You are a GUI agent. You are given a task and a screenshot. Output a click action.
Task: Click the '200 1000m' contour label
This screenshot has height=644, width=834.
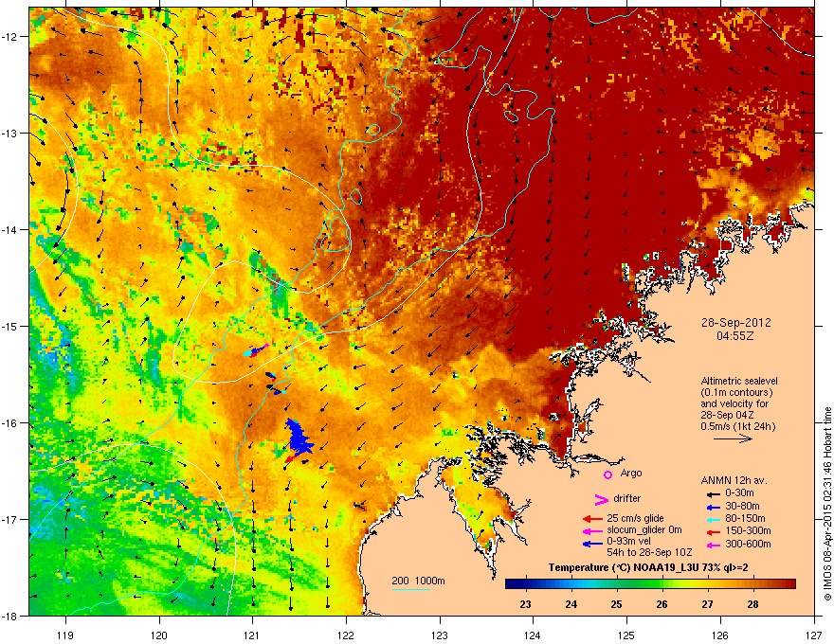(x=418, y=581)
